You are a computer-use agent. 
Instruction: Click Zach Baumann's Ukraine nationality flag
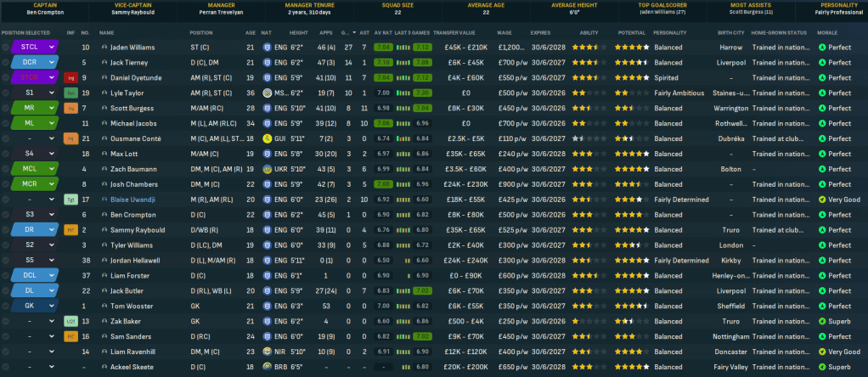tap(267, 169)
